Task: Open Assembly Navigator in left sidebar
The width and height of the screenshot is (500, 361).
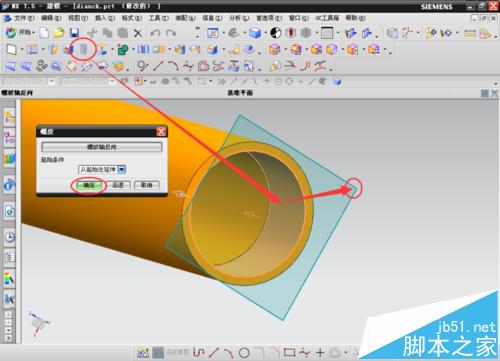Action: pyautogui.click(x=9, y=117)
